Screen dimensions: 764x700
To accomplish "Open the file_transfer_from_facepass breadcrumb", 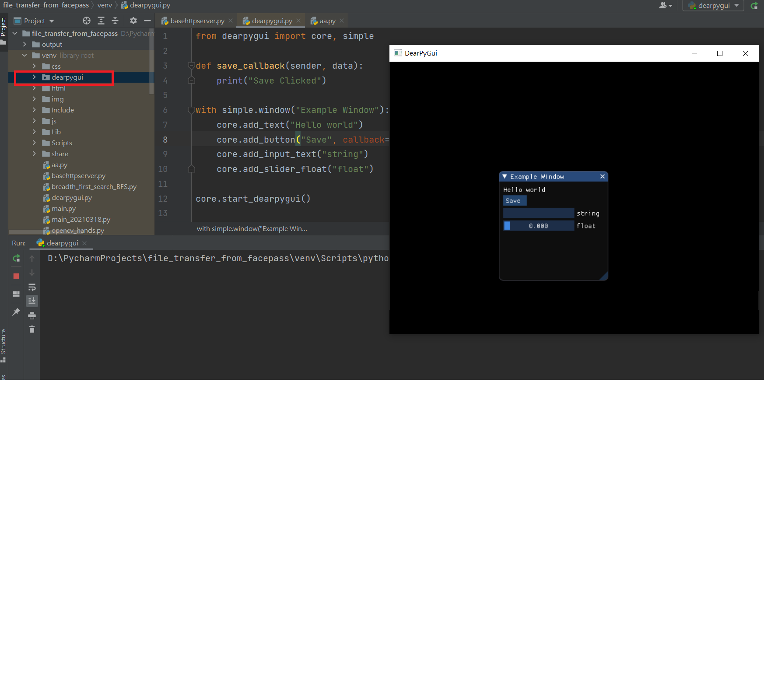I will click(x=46, y=5).
